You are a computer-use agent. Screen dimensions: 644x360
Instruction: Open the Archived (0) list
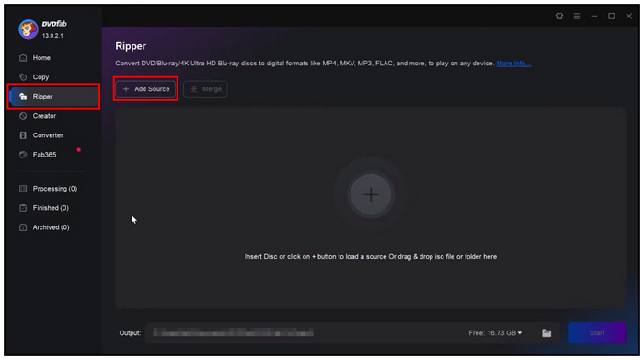[51, 227]
